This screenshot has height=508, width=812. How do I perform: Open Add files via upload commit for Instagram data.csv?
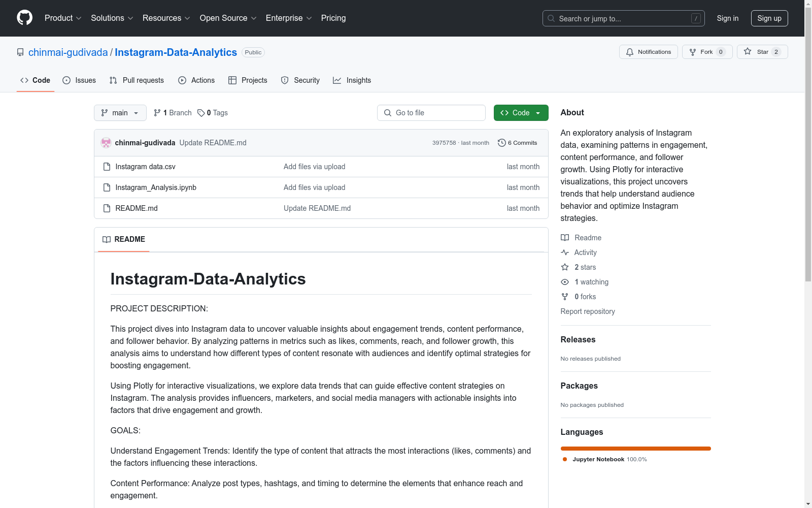tap(314, 167)
